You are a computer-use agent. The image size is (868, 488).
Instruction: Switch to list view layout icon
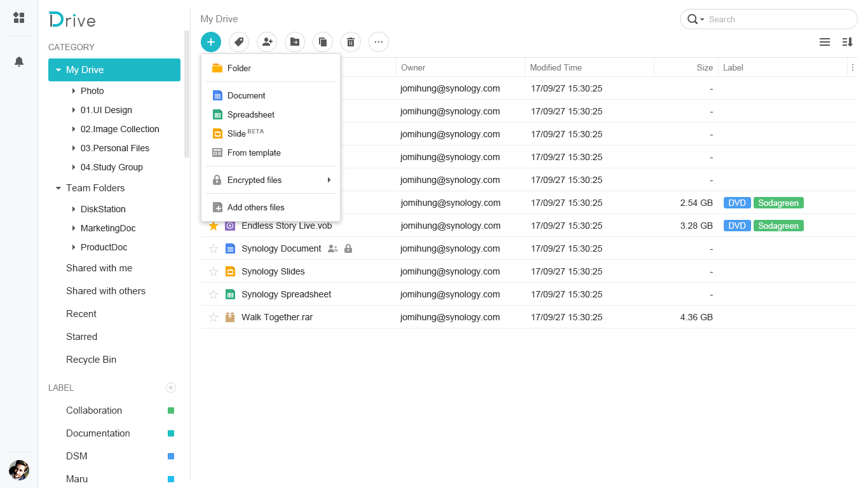(825, 42)
